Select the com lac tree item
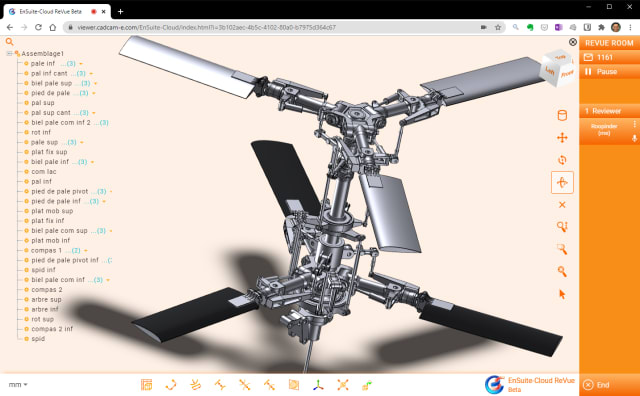Screen dimensions: 640x396 point(44,171)
